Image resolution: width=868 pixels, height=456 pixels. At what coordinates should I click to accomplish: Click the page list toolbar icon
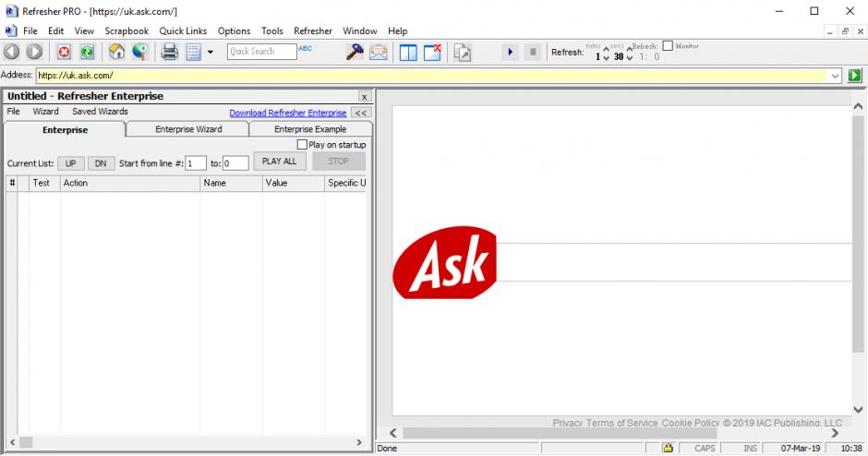click(x=193, y=52)
